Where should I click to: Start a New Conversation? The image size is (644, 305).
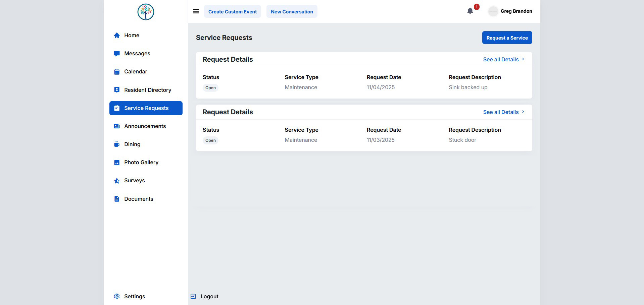[292, 12]
